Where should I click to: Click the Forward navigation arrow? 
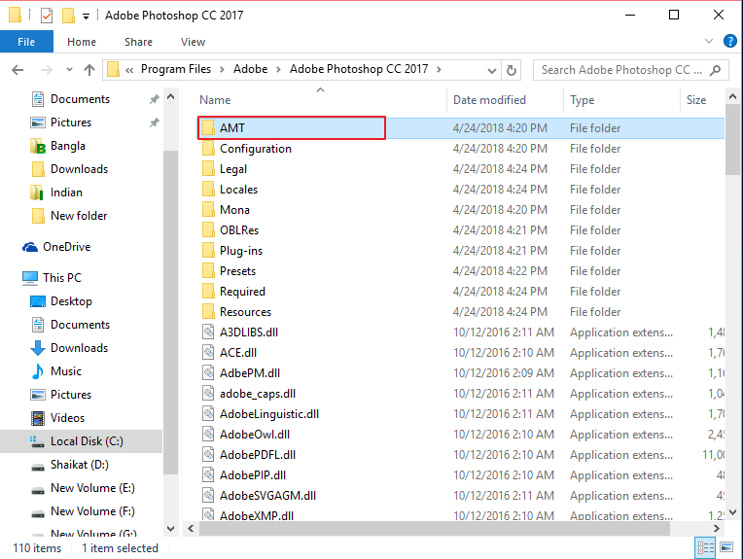[x=47, y=70]
